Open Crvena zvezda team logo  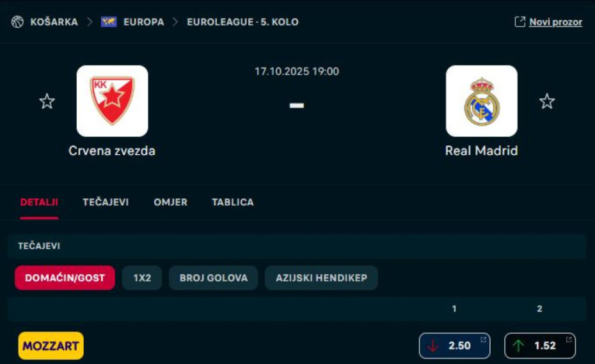coord(113,101)
